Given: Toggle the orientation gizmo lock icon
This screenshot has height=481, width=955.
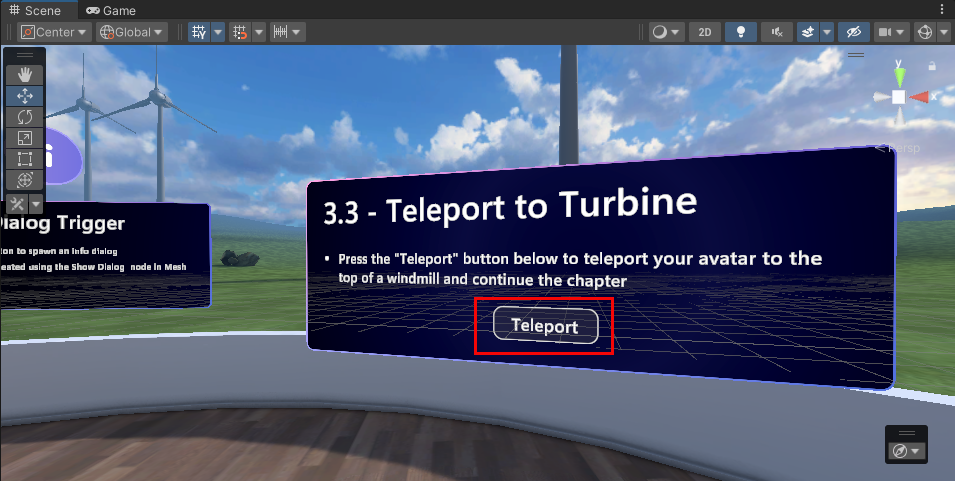Looking at the screenshot, I should (932, 65).
